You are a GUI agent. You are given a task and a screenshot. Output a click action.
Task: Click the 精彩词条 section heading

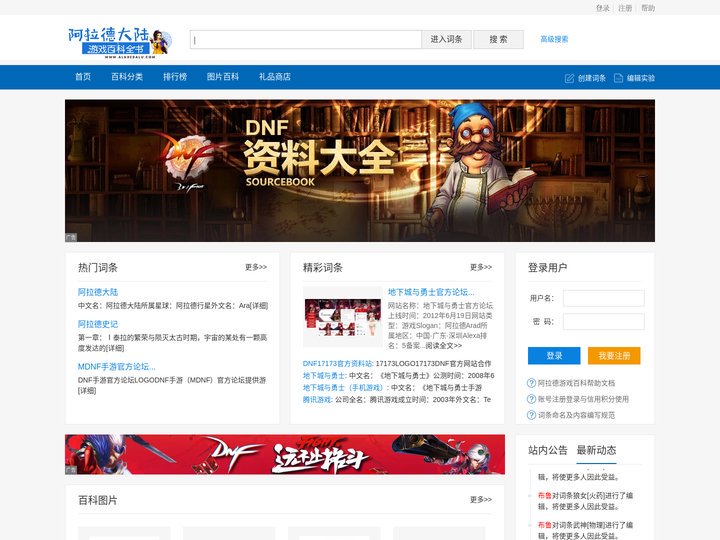click(x=323, y=268)
